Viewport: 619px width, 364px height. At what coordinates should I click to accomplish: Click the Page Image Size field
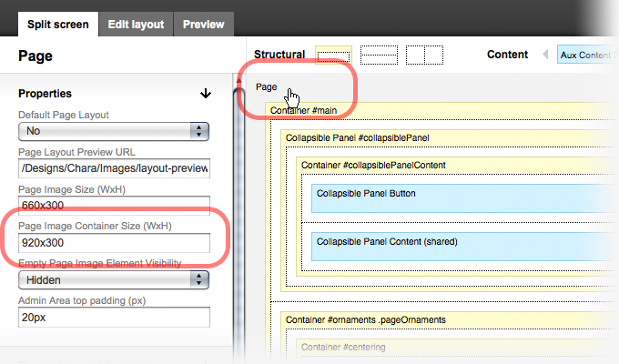[x=114, y=206]
